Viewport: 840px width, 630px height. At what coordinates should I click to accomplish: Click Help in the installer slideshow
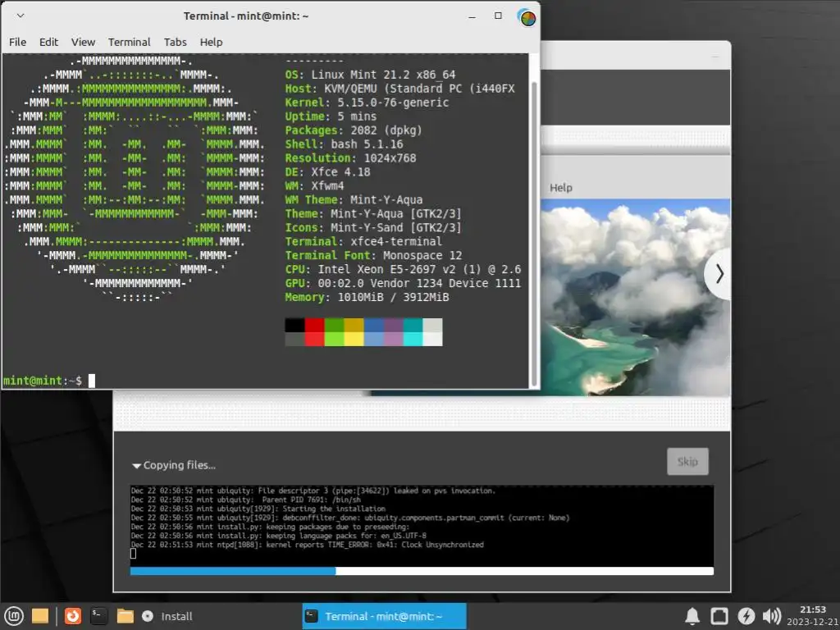pos(561,188)
